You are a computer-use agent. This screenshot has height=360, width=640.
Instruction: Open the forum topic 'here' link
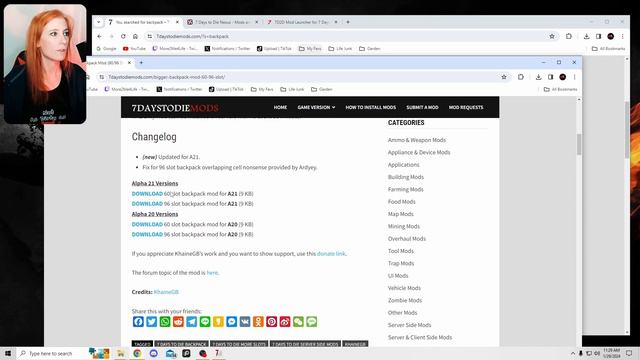212,273
